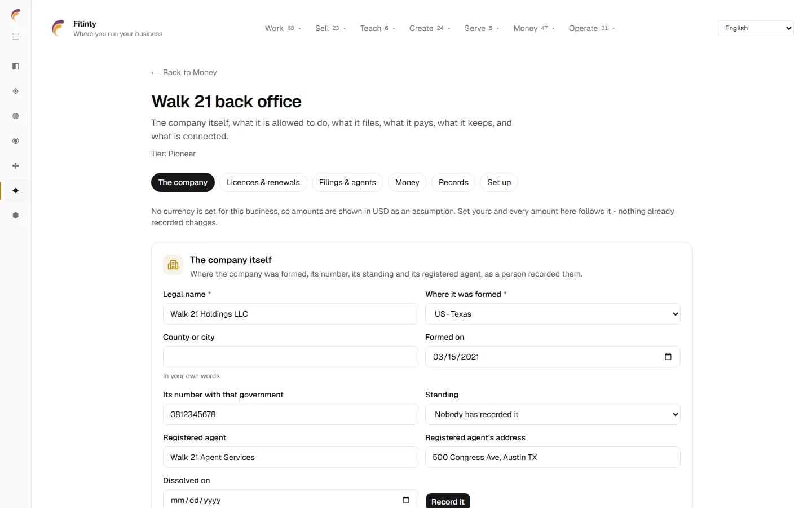The height and width of the screenshot is (508, 812).
Task: Open the Where it was formed dropdown
Action: [x=553, y=314]
